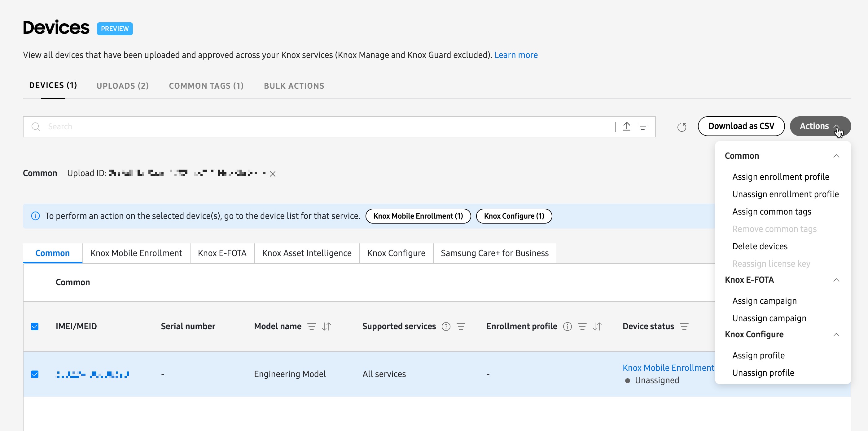Collapse the Common section in Actions menu
Screen dimensions: 868x431
click(x=837, y=156)
